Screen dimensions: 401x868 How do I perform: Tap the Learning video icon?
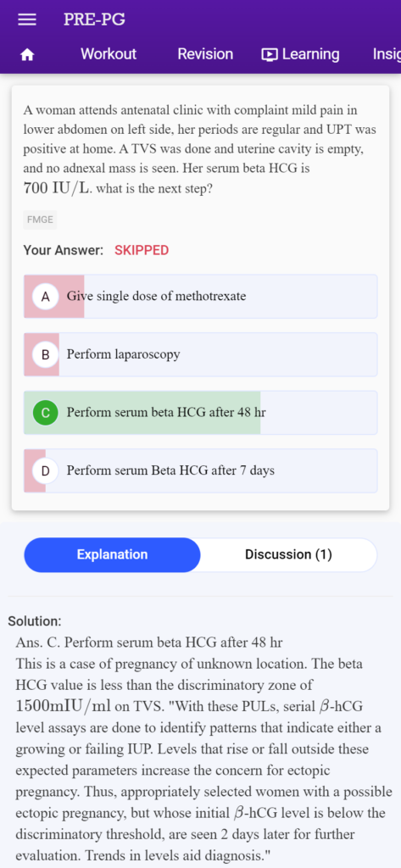269,54
